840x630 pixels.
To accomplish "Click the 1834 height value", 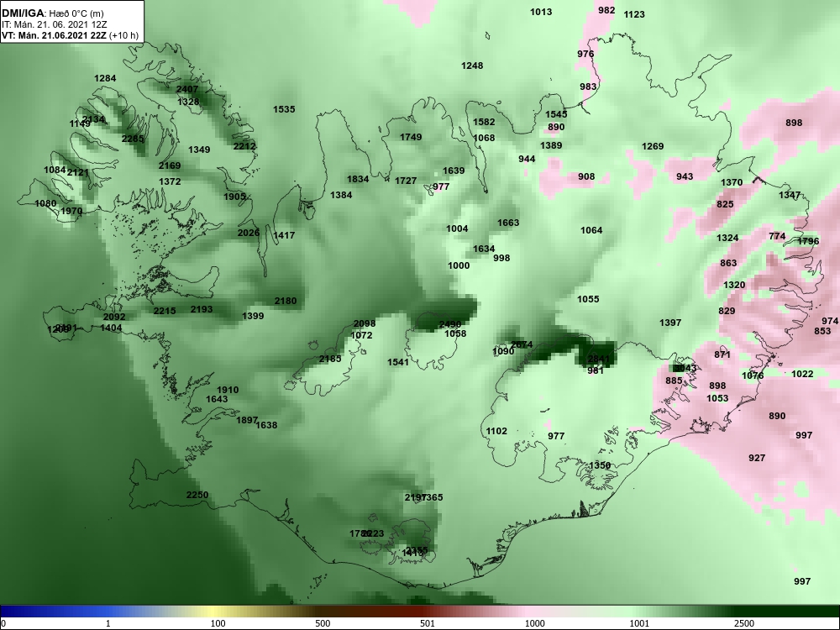I will point(358,179).
